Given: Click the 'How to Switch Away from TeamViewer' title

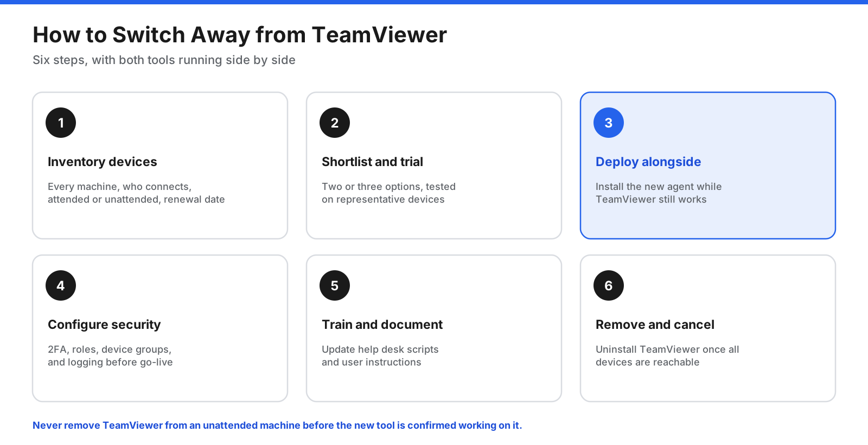Looking at the screenshot, I should 240,35.
